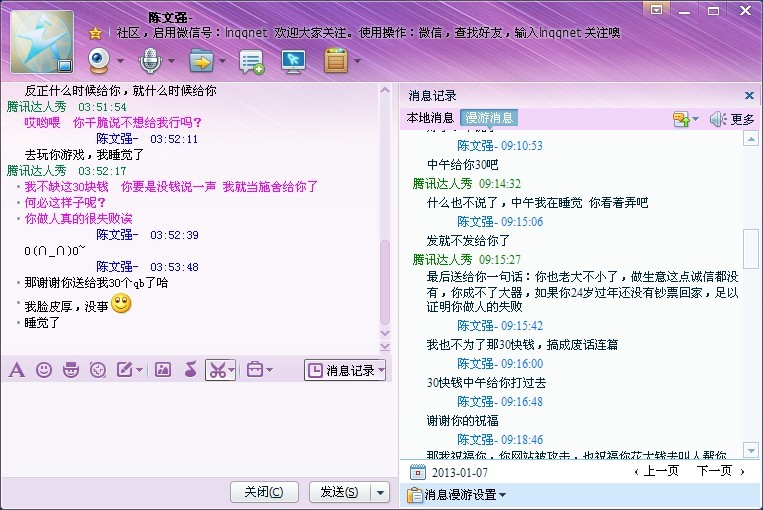
Task: Click sender 腾讯达人秀 at 03:51:54
Action: click(36, 107)
